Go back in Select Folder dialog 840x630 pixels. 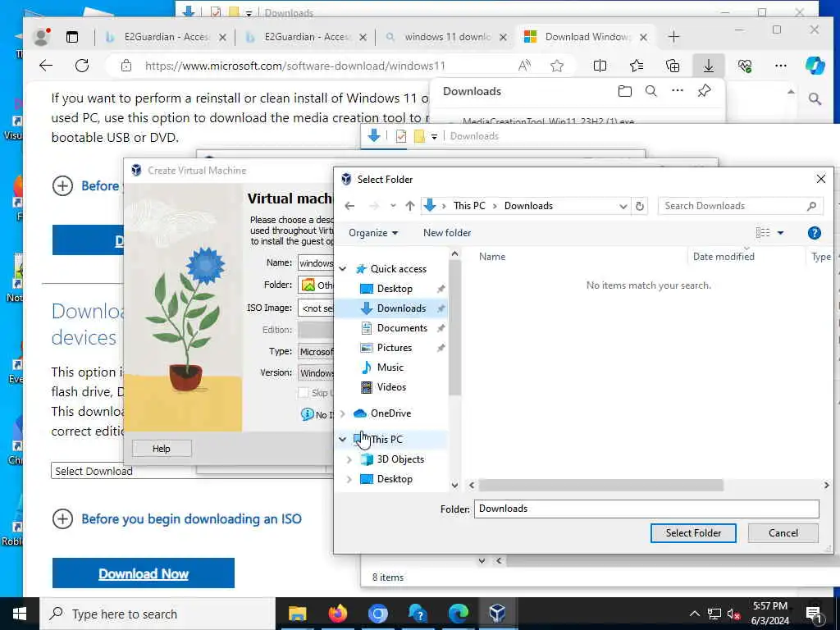coord(349,206)
